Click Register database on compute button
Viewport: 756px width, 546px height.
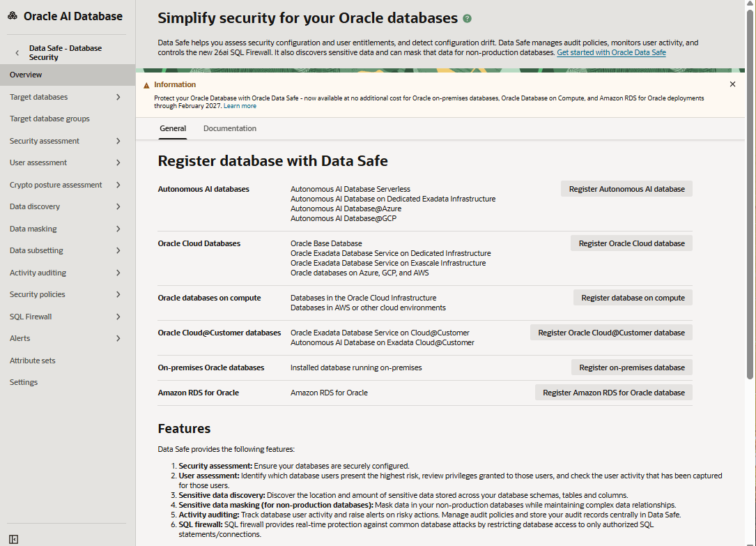(x=633, y=298)
